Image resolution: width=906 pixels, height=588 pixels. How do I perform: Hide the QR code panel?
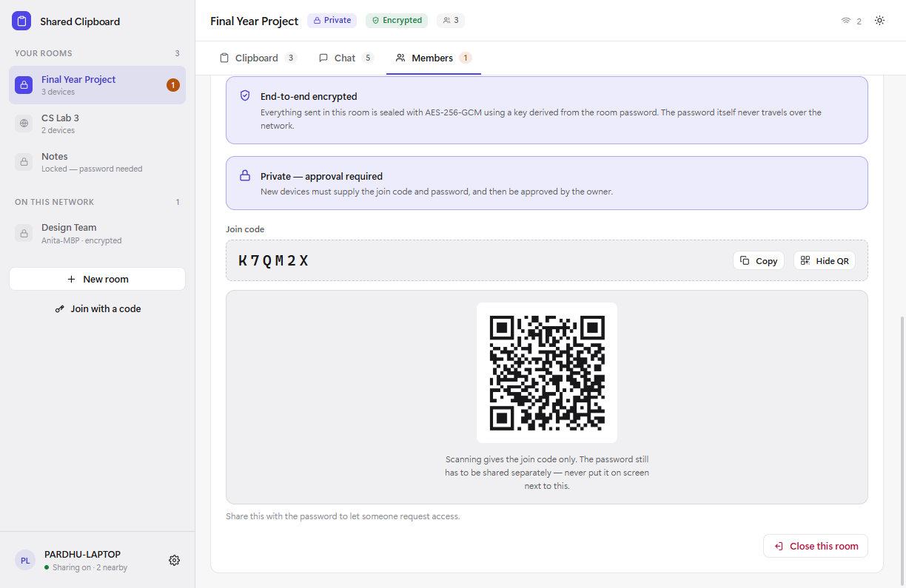(825, 260)
